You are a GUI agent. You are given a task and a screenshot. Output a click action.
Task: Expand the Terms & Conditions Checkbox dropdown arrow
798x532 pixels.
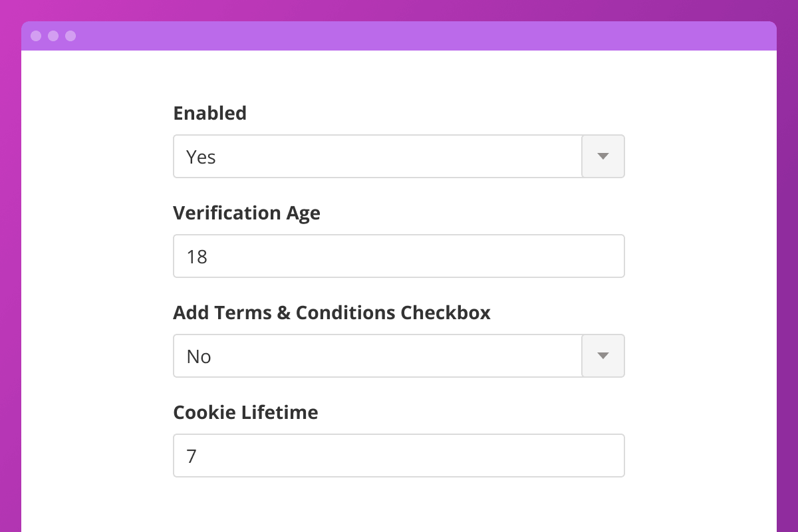(603, 356)
